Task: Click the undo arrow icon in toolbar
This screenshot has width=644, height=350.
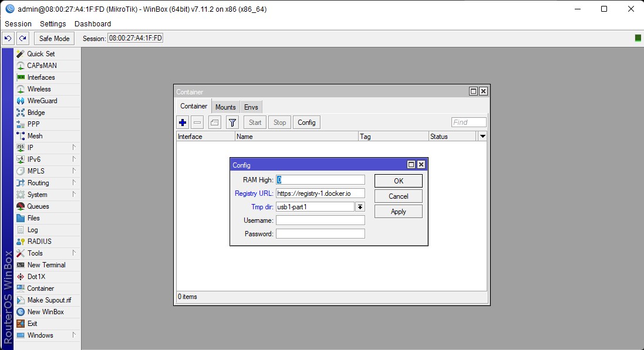Action: pyautogui.click(x=8, y=38)
